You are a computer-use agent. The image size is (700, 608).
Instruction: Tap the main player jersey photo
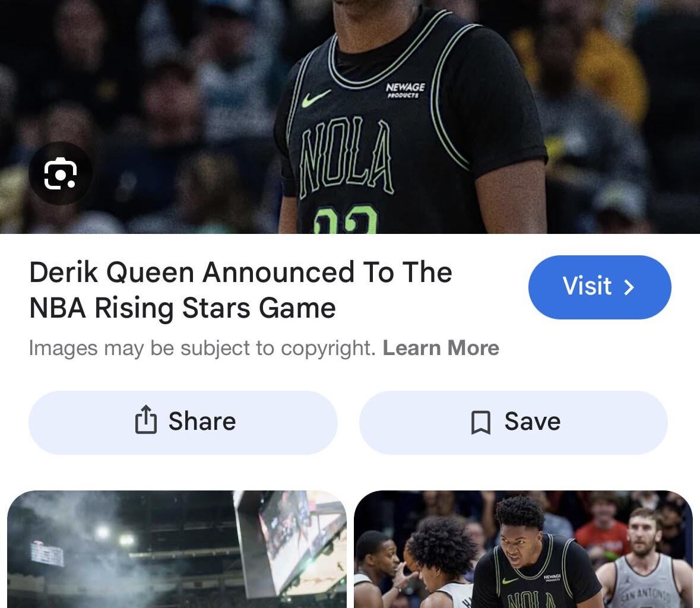pos(350,117)
